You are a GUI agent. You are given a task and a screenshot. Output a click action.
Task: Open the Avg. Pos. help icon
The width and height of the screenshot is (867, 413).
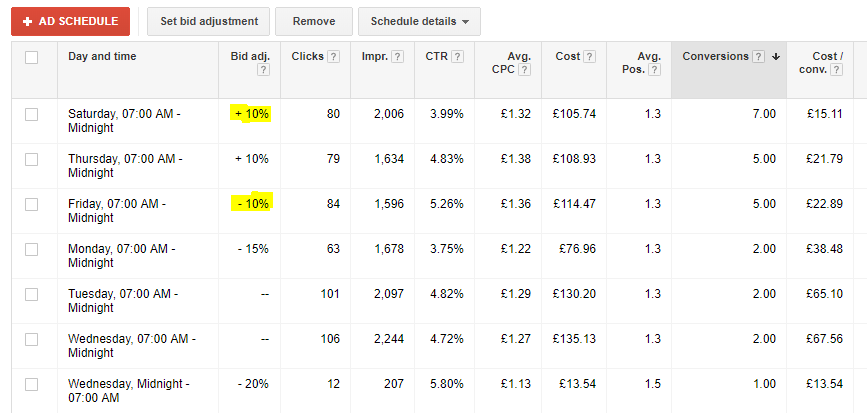tap(654, 70)
